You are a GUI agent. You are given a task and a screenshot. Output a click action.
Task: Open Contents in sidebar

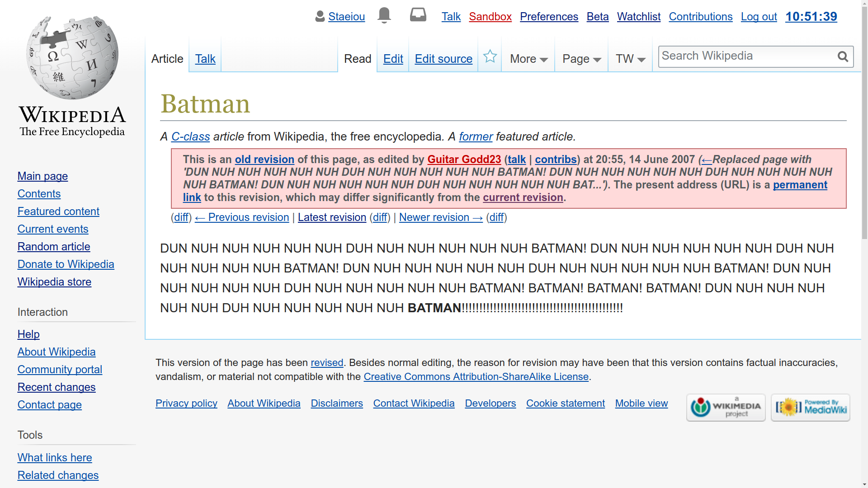(39, 194)
